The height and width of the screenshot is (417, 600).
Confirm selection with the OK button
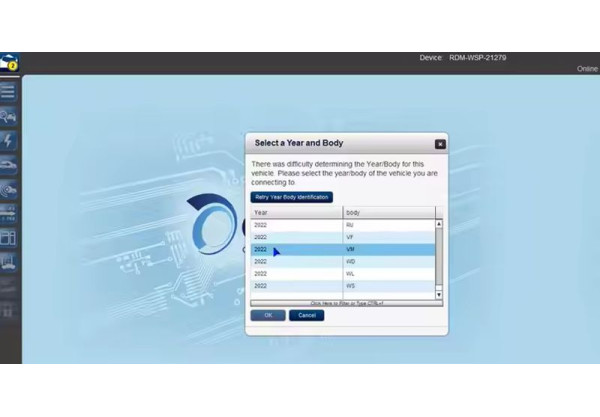tap(267, 315)
